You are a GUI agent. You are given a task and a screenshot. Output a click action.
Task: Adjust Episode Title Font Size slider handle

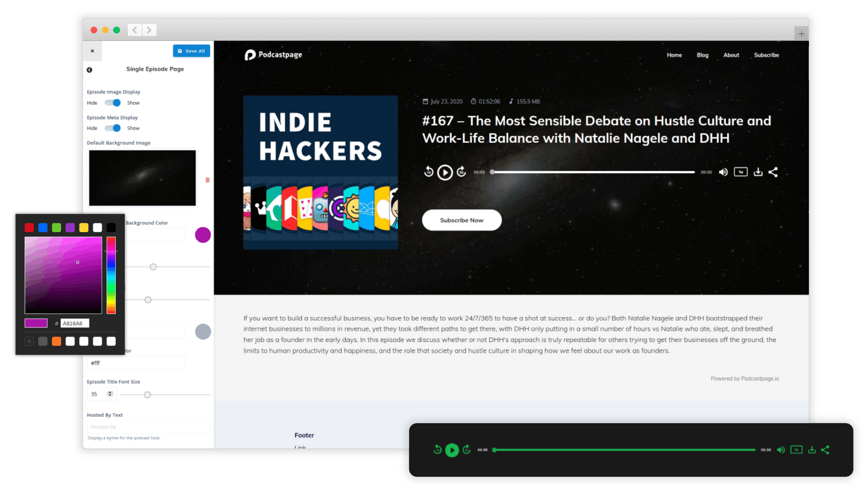pos(147,395)
